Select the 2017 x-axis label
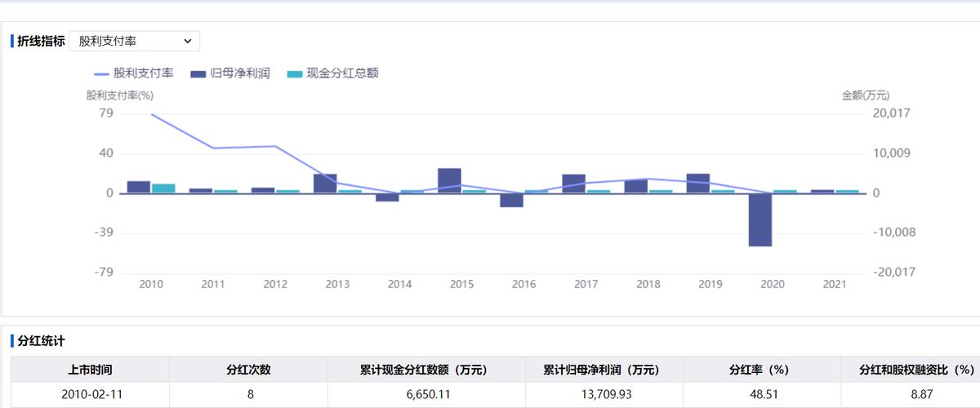Screen dimensions: 980x408 586,284
